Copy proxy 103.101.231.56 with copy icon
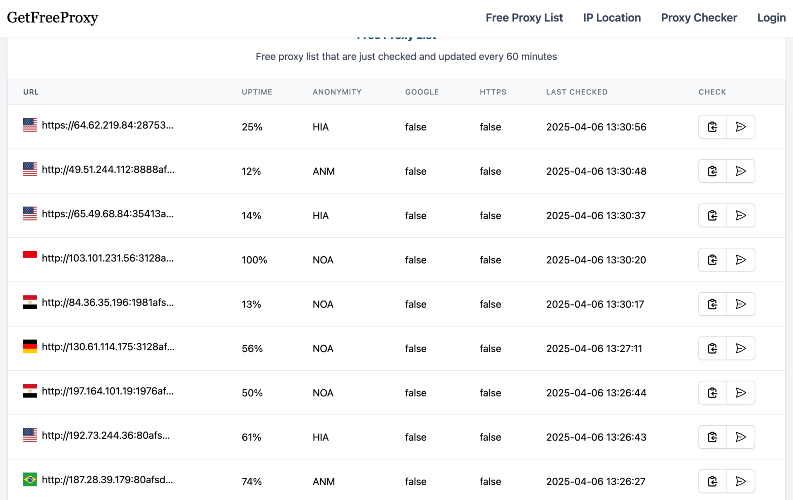The width and height of the screenshot is (793, 500). [x=712, y=260]
